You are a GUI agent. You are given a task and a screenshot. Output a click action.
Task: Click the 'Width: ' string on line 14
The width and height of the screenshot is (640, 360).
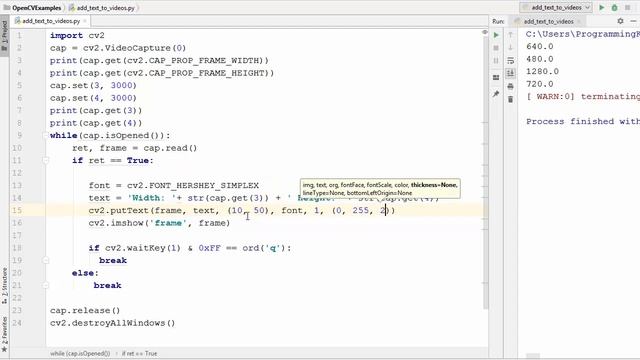(151, 198)
